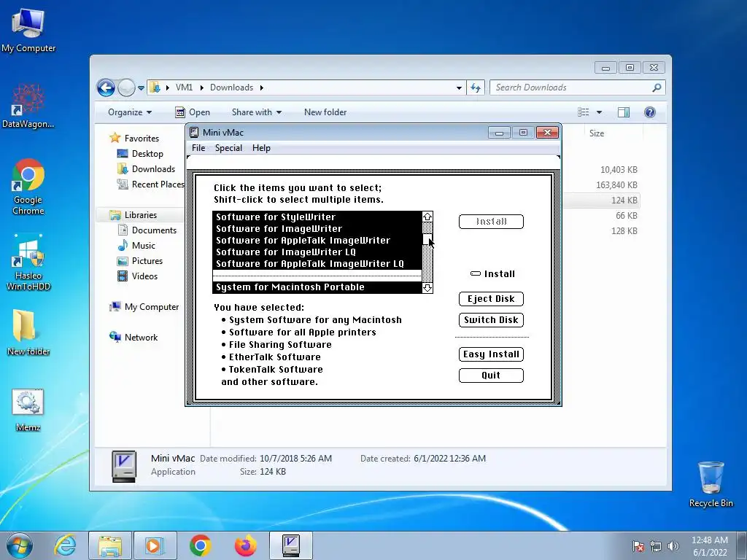The image size is (747, 560).
Task: Select Software for ImageWriter LQ item
Action: coord(317,252)
